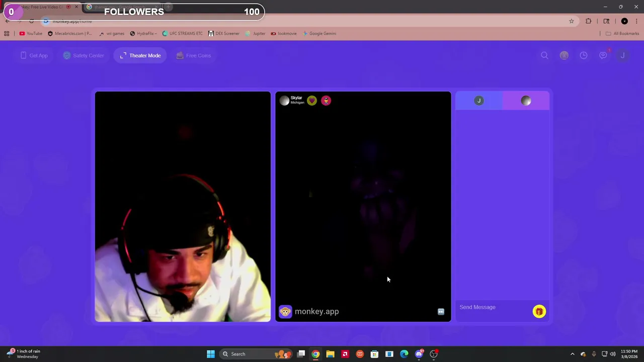
Task: Toggle Theater Mode
Action: click(140, 55)
